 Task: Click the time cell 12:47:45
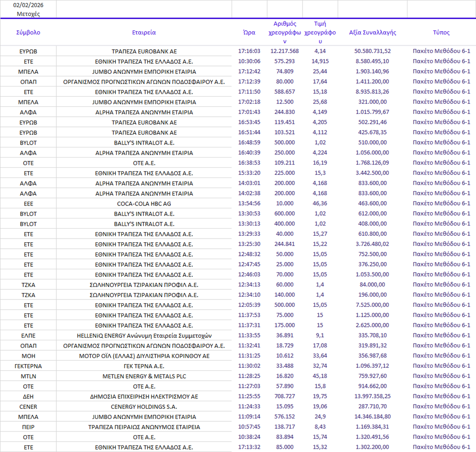tap(249, 265)
